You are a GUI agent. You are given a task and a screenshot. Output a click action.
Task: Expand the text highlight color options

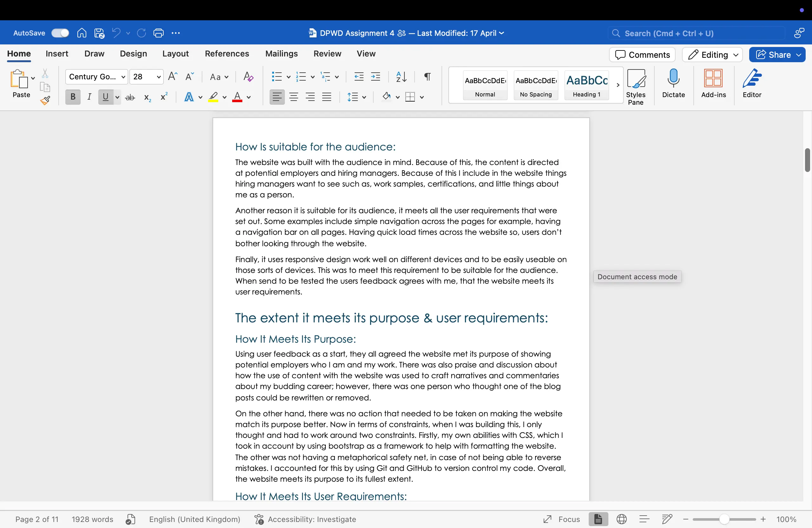[x=224, y=97]
